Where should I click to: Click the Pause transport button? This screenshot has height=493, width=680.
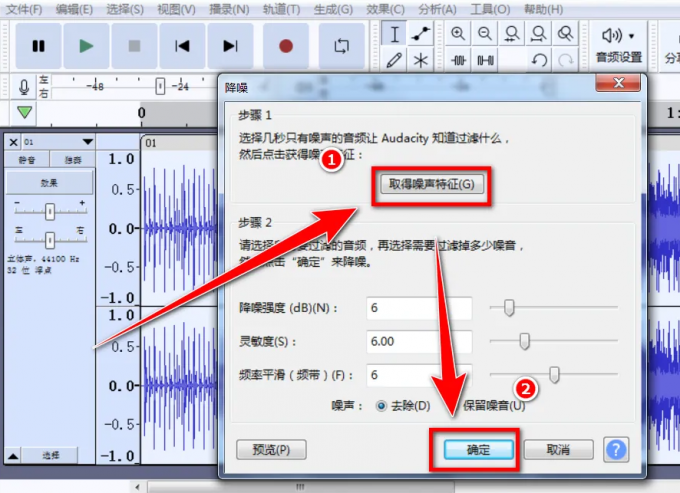click(38, 46)
